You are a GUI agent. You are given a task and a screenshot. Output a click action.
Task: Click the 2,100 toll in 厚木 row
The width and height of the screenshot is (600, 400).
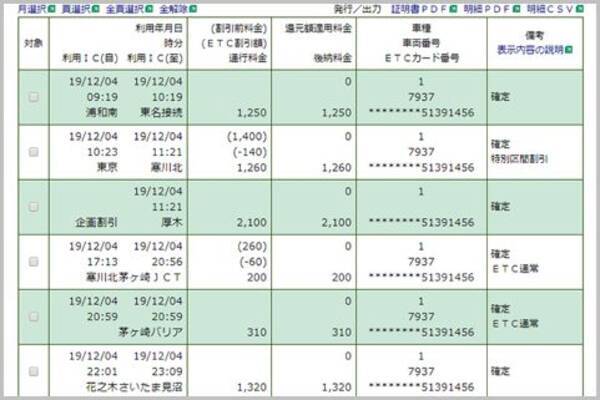[x=252, y=222]
